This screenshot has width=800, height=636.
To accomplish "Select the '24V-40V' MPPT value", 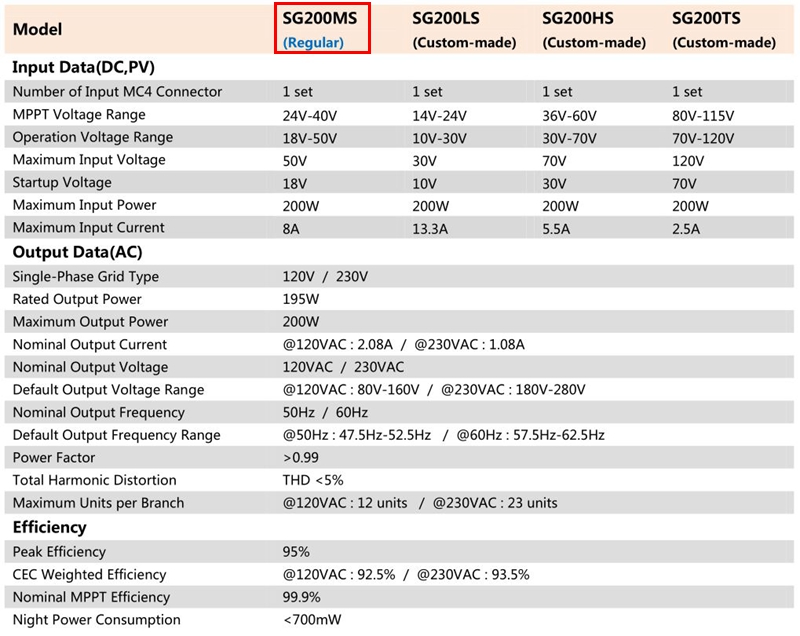I will point(310,116).
